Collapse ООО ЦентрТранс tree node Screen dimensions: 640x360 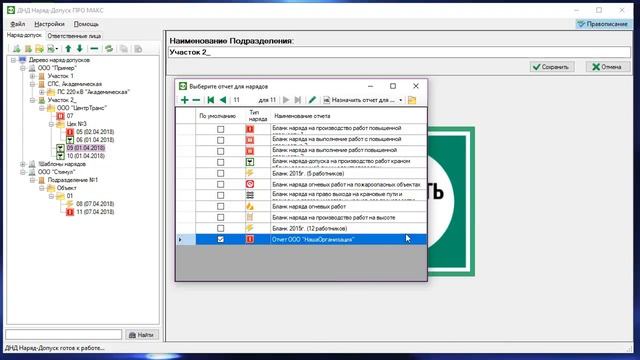[x=42, y=108]
